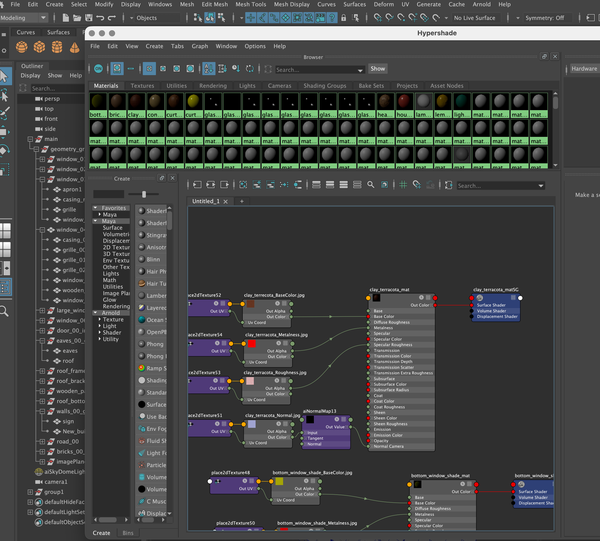Screen dimensions: 600x541
Task: Click the simple node view mode icon
Action: [x=316, y=185]
